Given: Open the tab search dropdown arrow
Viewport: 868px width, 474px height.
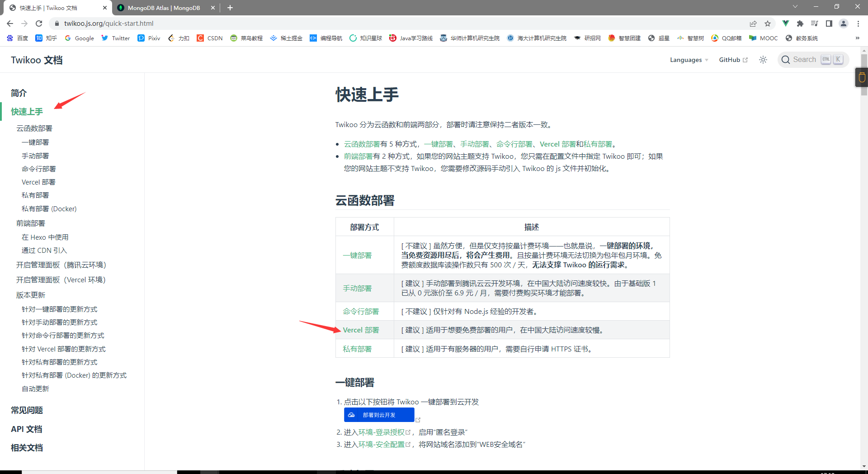Looking at the screenshot, I should pyautogui.click(x=795, y=6).
